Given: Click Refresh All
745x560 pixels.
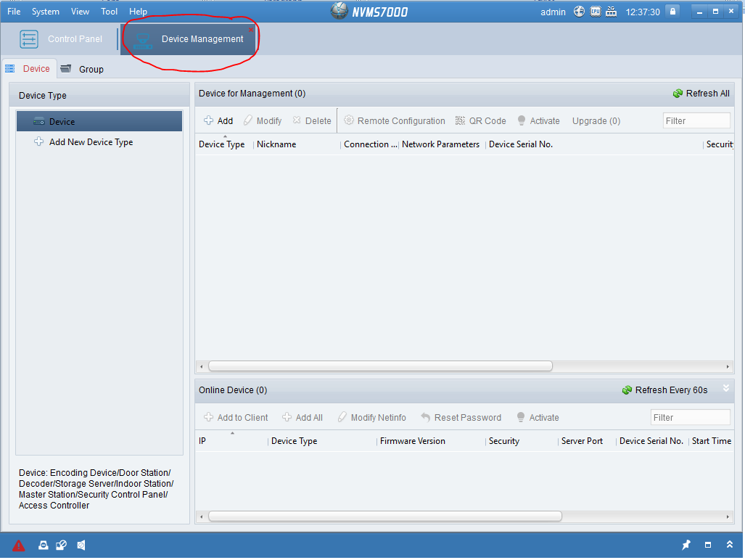Looking at the screenshot, I should (701, 94).
